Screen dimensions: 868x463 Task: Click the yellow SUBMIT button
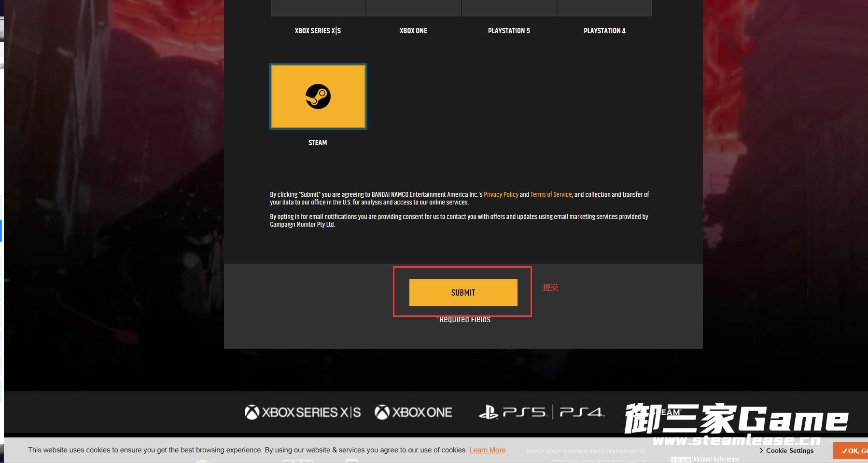click(463, 293)
